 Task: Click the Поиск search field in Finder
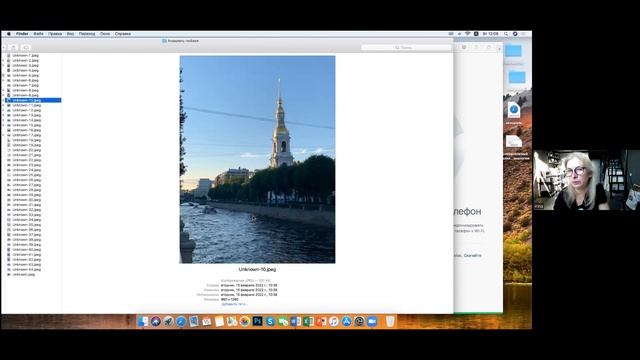(x=406, y=48)
